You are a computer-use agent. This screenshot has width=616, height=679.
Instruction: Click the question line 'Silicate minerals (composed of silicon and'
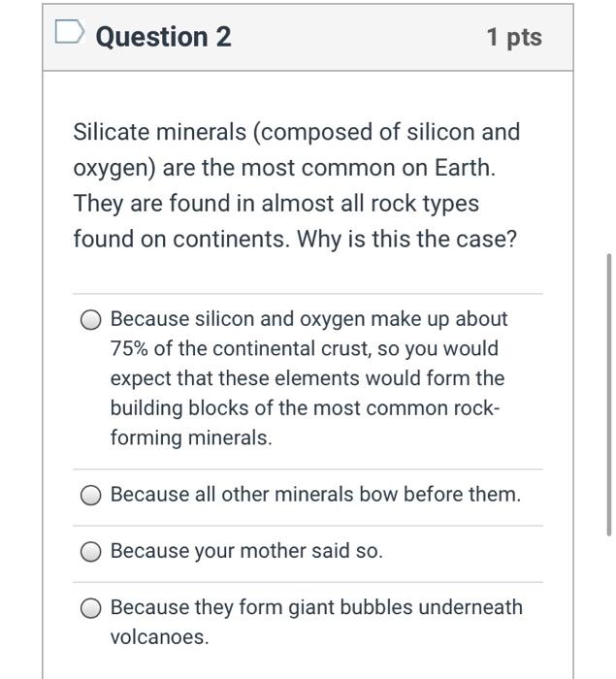pos(297,132)
